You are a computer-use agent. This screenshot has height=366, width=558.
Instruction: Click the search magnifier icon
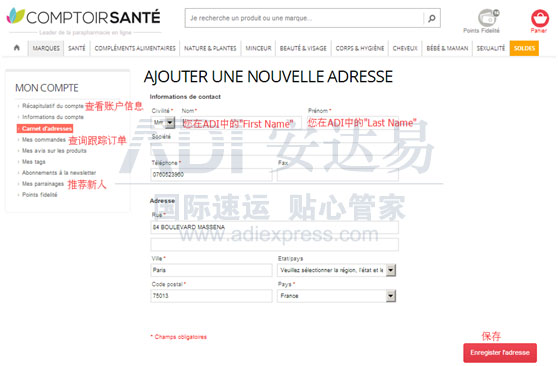click(x=432, y=18)
